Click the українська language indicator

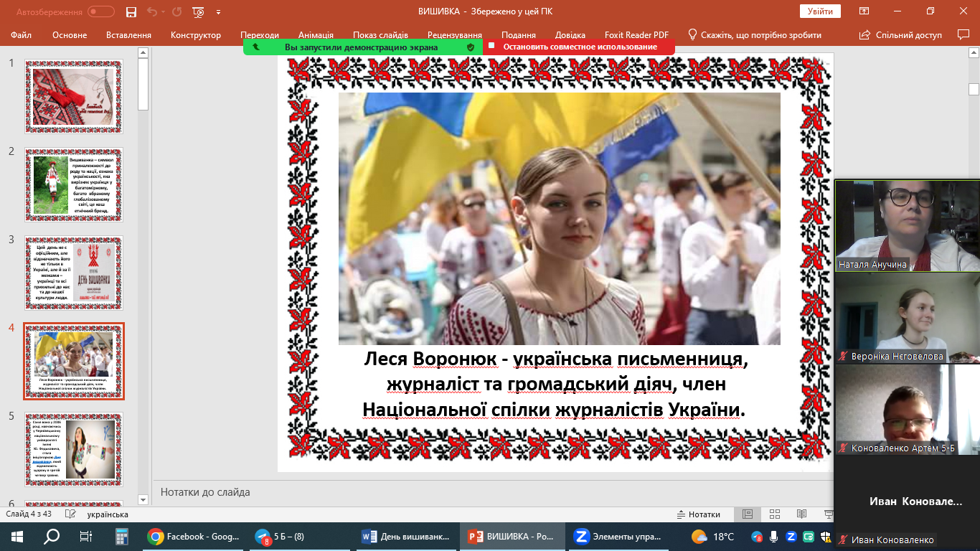[108, 514]
